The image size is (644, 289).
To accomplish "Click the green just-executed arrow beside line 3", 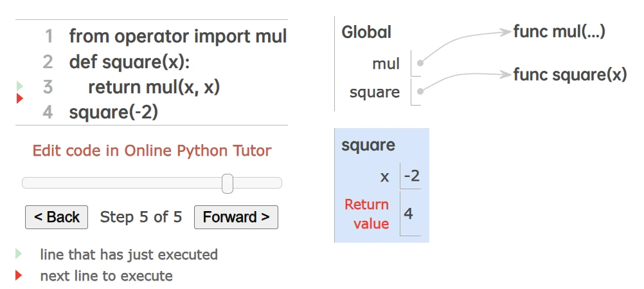I will click(19, 86).
